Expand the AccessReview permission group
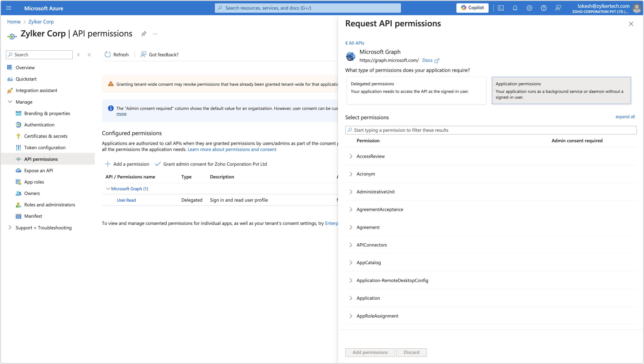The image size is (644, 364). point(351,156)
